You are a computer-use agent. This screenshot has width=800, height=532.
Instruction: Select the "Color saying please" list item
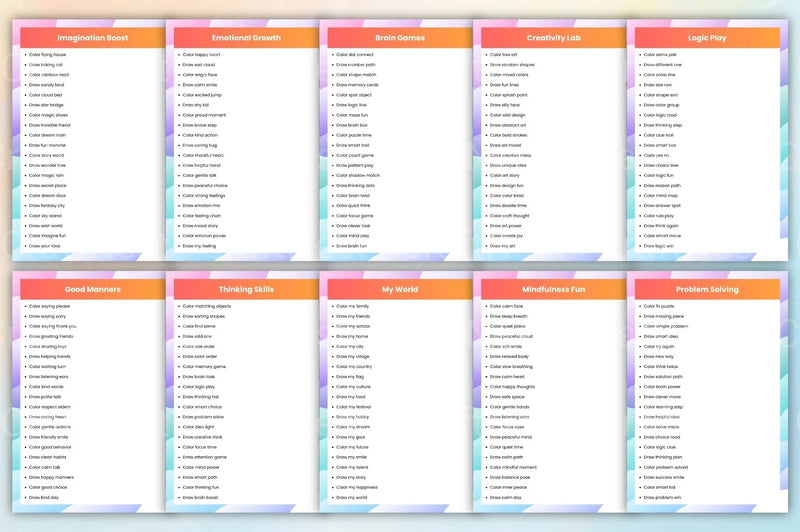tap(49, 307)
